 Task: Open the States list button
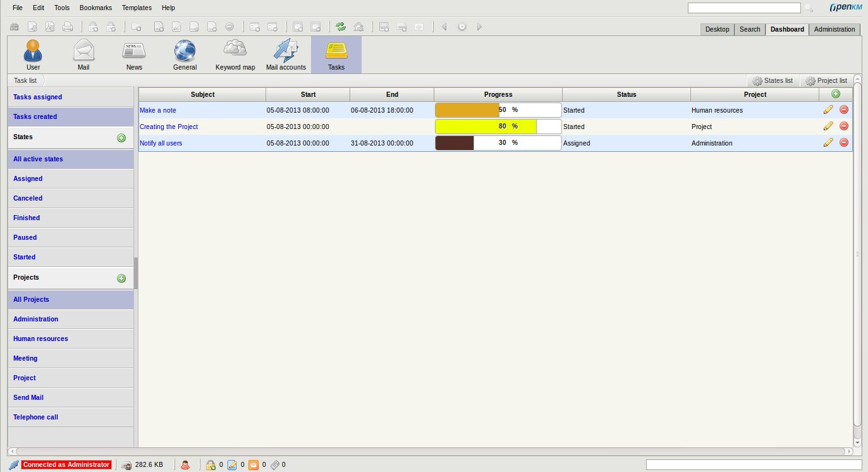[773, 80]
